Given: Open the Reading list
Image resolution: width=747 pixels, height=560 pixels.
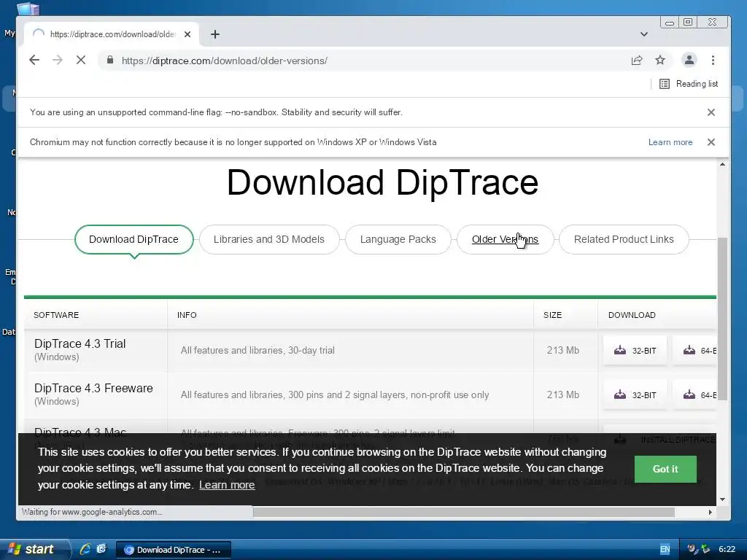Looking at the screenshot, I should pyautogui.click(x=689, y=84).
